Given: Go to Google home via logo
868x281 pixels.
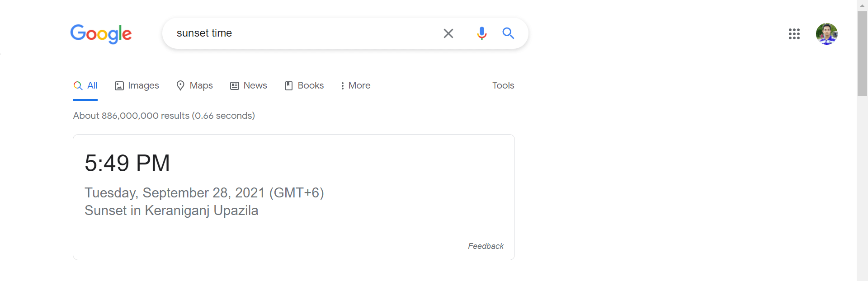Looking at the screenshot, I should (101, 34).
